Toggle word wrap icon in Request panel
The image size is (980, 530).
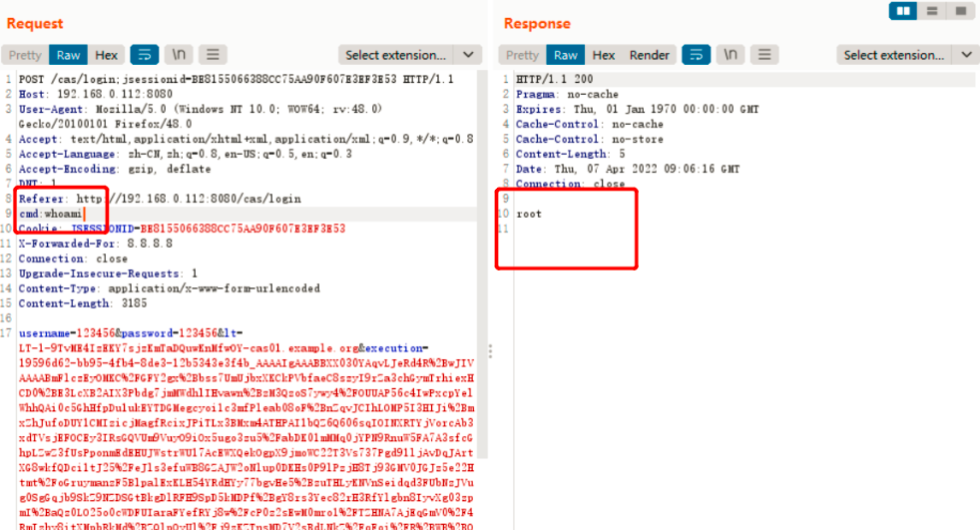tap(145, 55)
